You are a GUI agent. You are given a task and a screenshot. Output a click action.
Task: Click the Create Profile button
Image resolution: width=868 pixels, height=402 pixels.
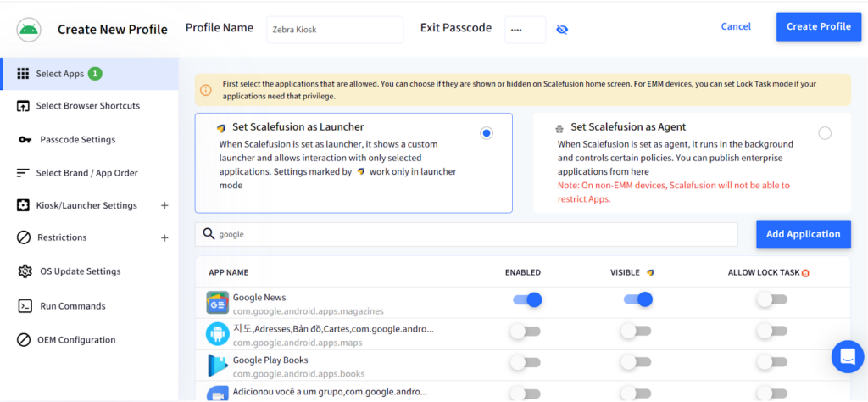tap(818, 26)
